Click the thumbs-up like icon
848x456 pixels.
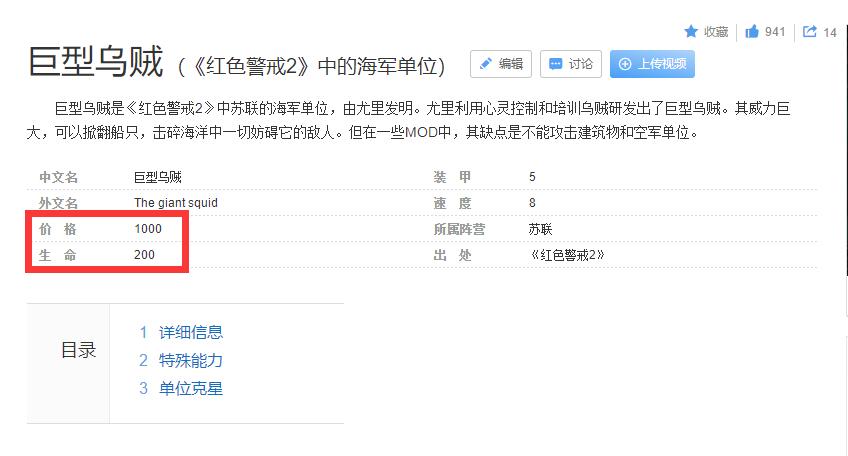(x=752, y=31)
